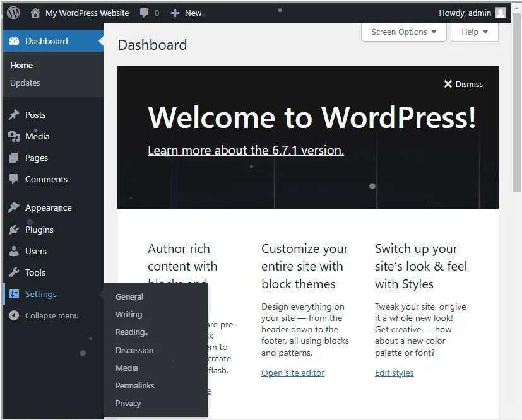The height and width of the screenshot is (420, 522).
Task: Click the Media library icon in sidebar
Action: 14,136
